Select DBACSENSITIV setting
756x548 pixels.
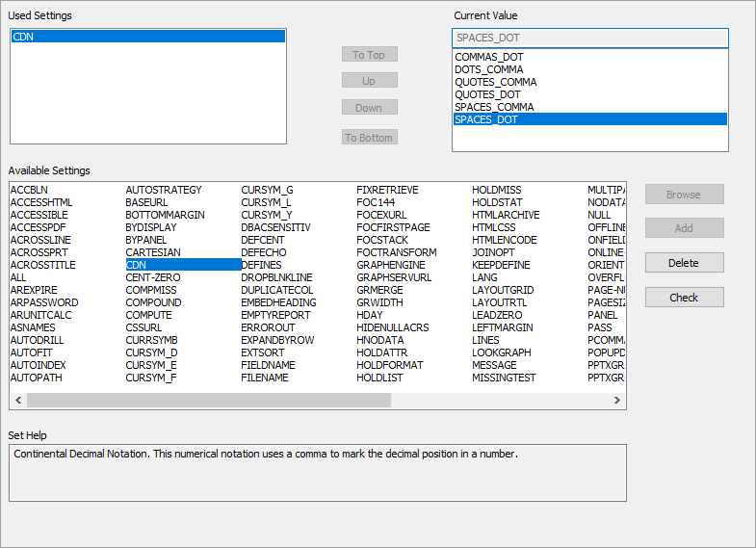click(x=275, y=227)
